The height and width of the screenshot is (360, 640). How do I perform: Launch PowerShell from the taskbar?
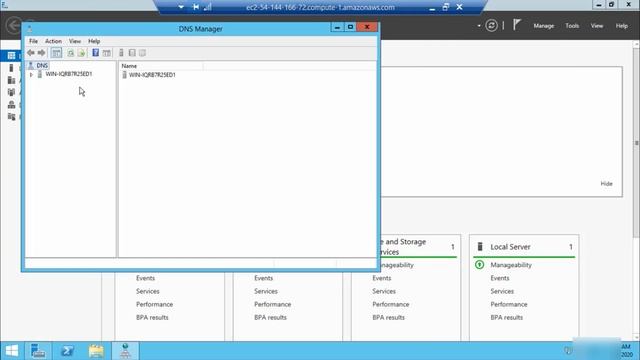click(67, 351)
